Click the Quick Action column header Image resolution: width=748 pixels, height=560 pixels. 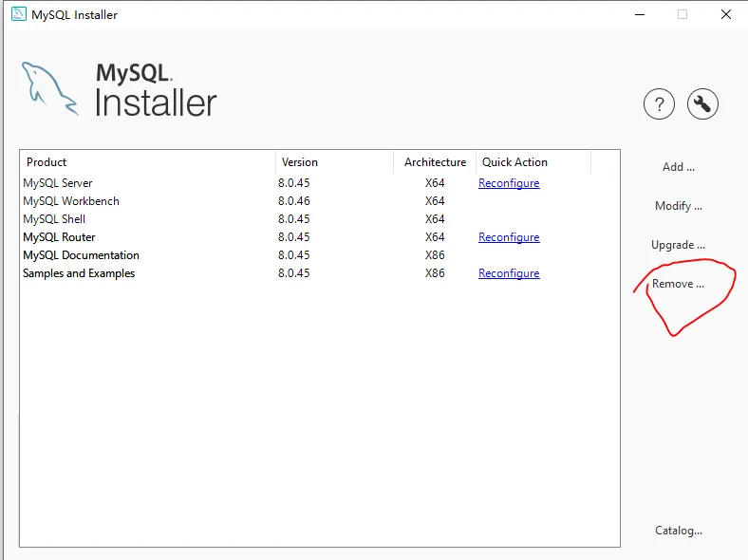tap(533, 162)
